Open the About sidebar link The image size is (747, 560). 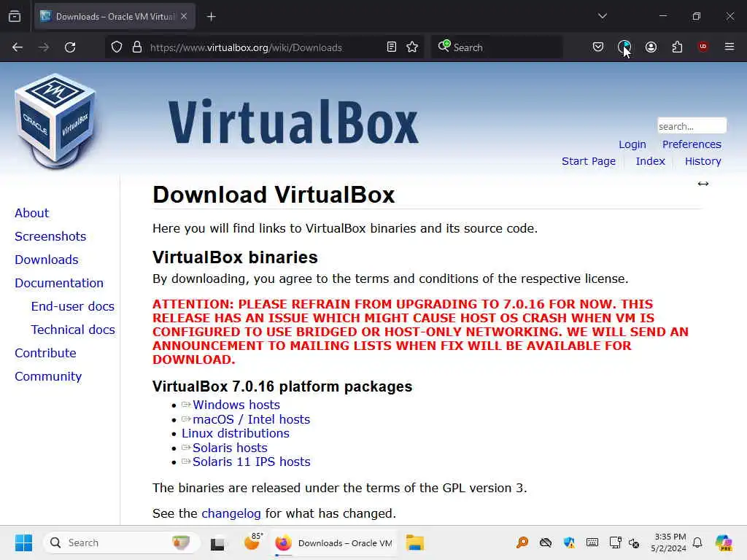tap(32, 213)
